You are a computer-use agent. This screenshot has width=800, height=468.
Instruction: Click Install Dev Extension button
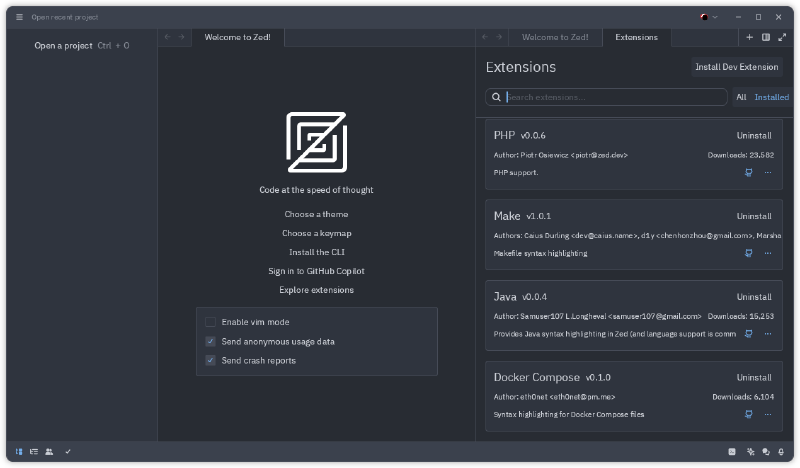[x=737, y=67]
